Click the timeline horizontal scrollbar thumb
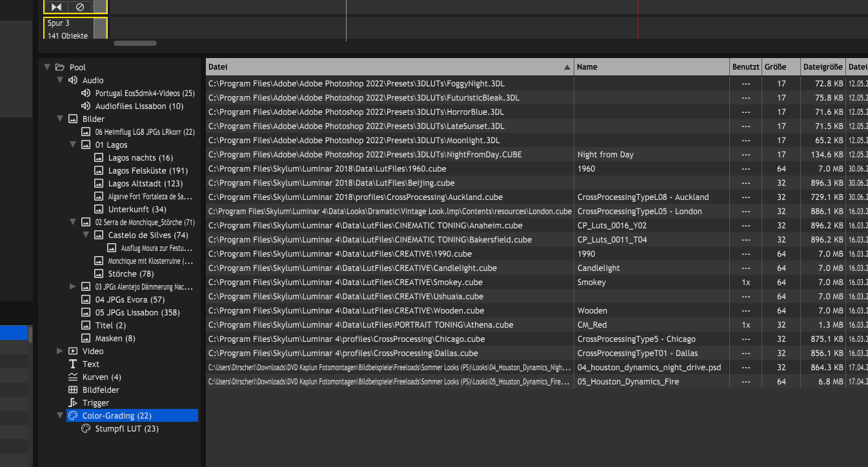This screenshot has height=467, width=868. (x=136, y=43)
